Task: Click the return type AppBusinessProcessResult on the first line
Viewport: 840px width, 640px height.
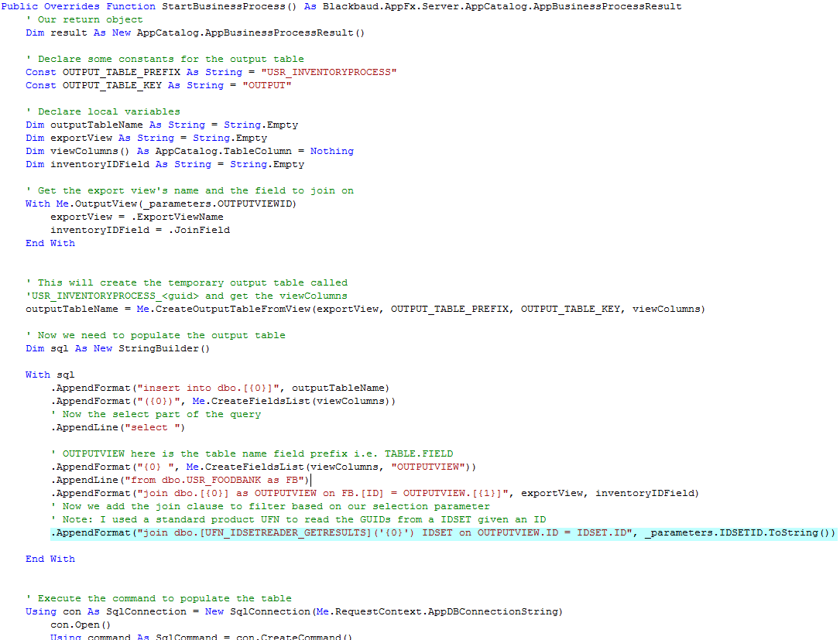Action: (x=607, y=6)
